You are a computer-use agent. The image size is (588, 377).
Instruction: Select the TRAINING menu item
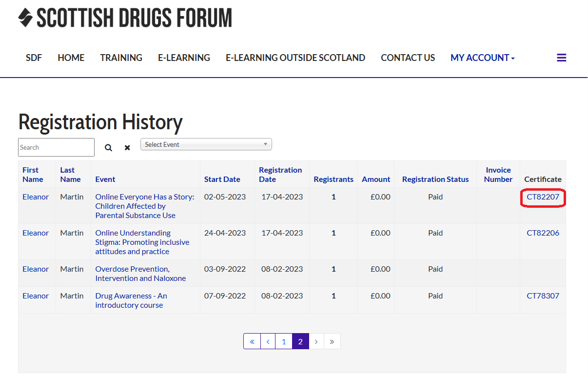[x=121, y=58]
